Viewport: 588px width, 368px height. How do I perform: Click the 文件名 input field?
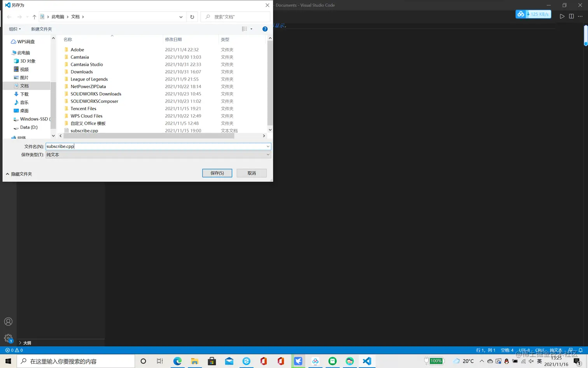158,146
